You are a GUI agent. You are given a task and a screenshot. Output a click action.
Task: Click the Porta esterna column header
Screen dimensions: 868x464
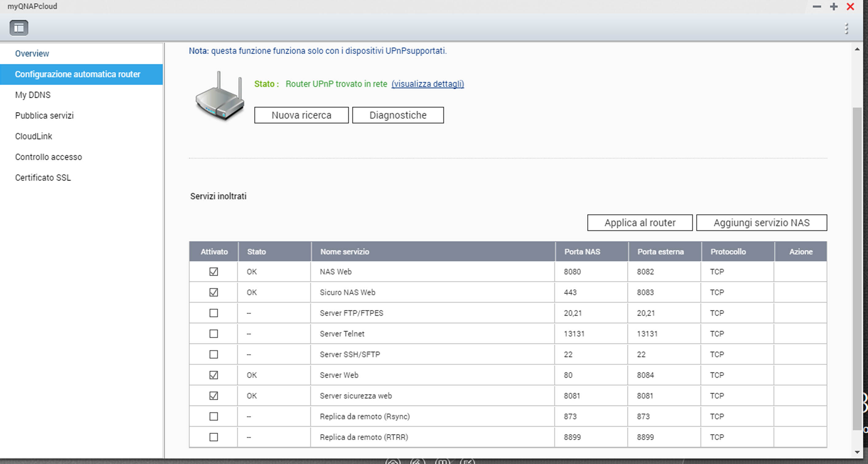click(661, 252)
